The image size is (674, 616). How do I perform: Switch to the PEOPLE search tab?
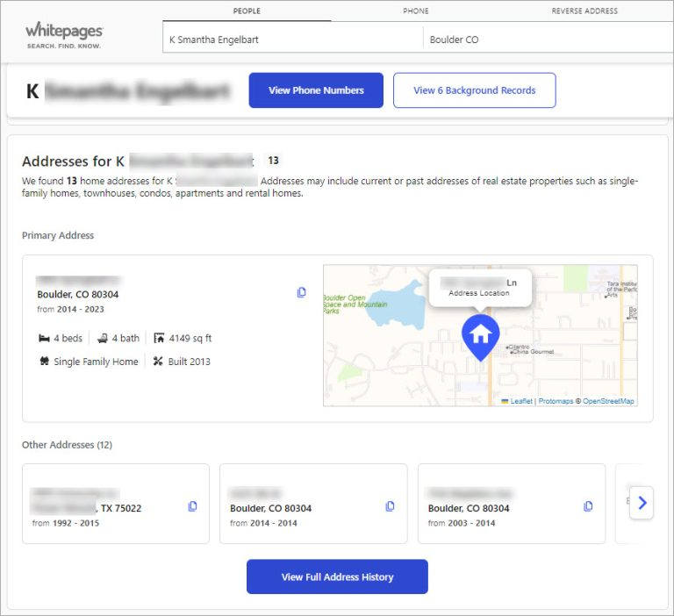pos(247,11)
